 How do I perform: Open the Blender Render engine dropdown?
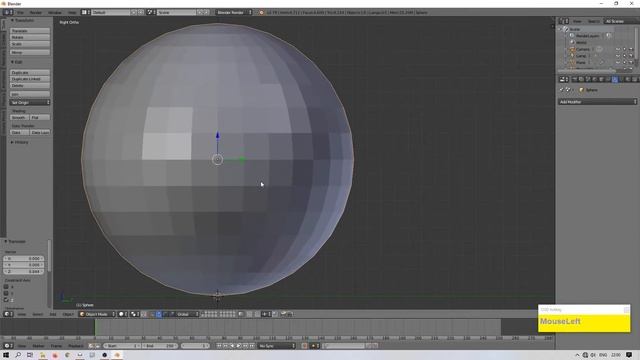click(x=234, y=12)
